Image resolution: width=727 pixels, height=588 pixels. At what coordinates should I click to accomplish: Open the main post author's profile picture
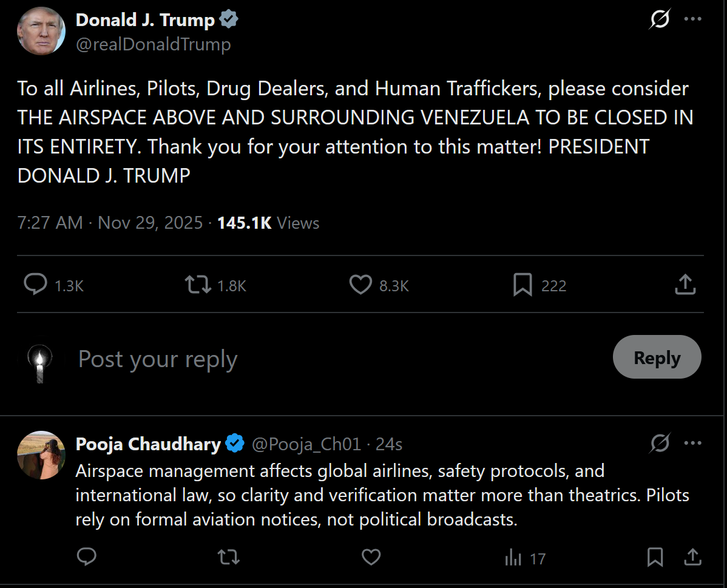click(x=41, y=32)
